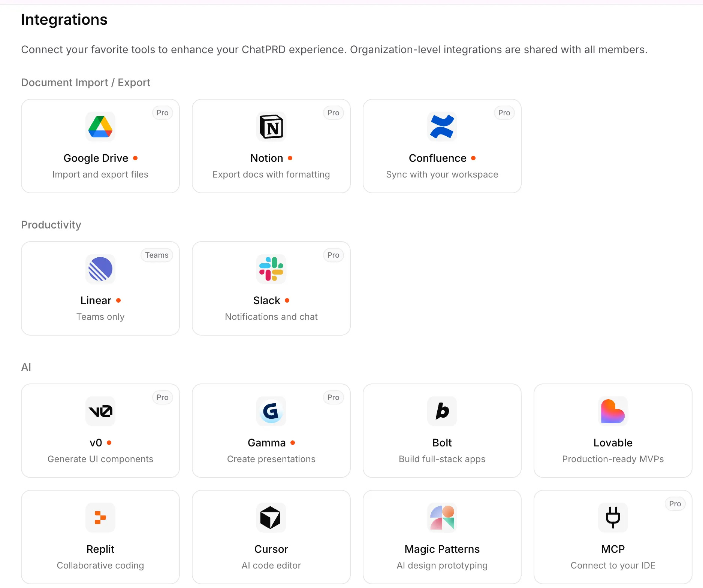
Task: Click the Slack logo icon
Action: pos(271,269)
